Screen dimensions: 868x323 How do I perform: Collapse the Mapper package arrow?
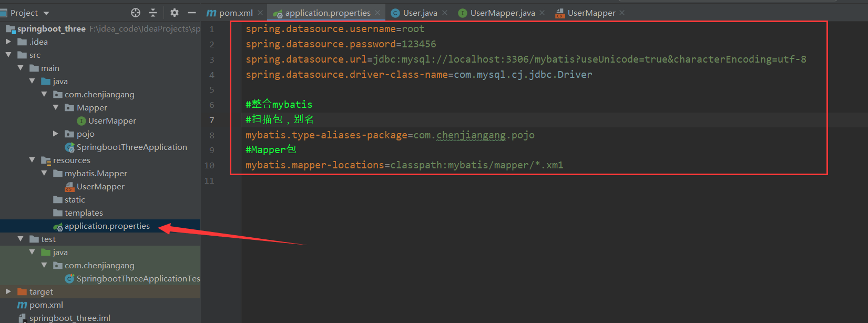pos(56,107)
